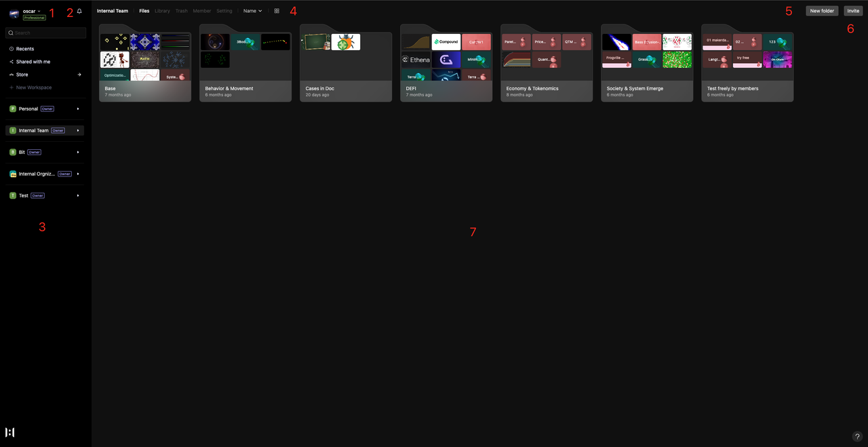Image resolution: width=868 pixels, height=447 pixels.
Task: Click the Store arrow icon
Action: pyautogui.click(x=79, y=75)
